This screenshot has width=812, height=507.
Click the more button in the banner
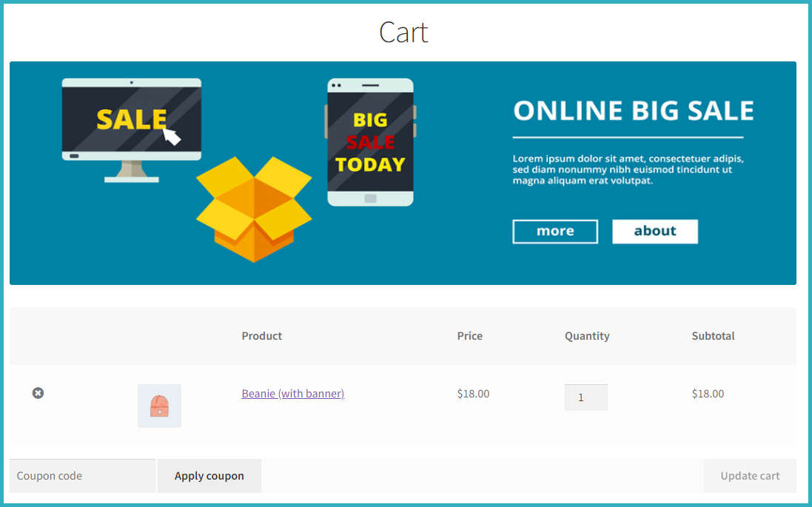[555, 231]
